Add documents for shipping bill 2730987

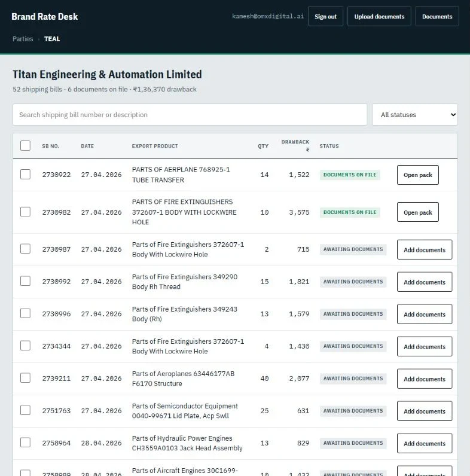[425, 249]
